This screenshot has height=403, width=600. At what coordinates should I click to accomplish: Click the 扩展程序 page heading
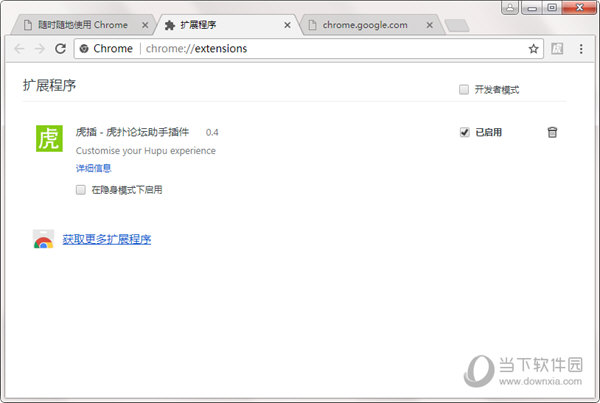tap(49, 85)
